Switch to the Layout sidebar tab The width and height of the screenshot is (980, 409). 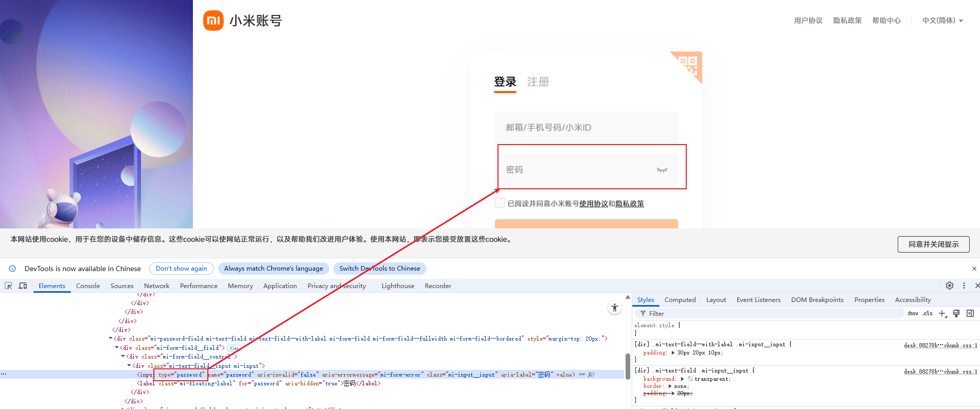pyautogui.click(x=716, y=300)
